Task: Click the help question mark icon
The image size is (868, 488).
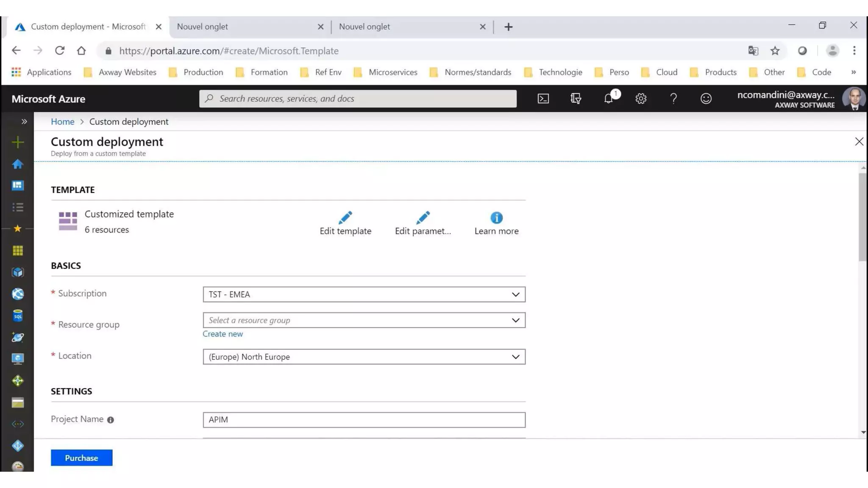Action: [x=673, y=99]
